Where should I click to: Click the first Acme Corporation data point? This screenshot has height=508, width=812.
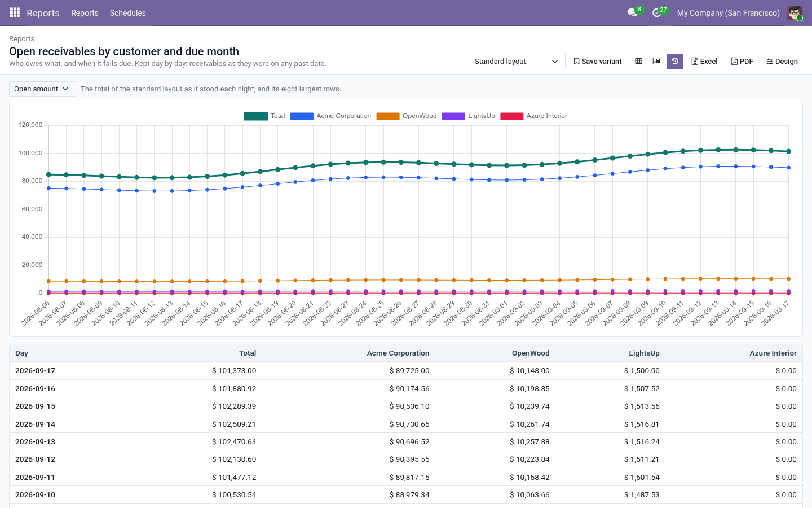(x=48, y=188)
